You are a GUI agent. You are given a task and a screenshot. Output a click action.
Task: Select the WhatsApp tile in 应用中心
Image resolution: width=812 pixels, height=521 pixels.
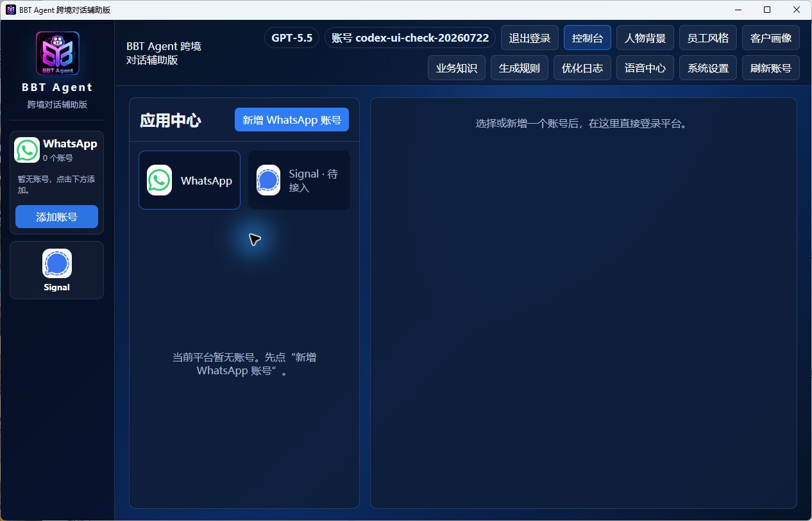[x=189, y=180]
